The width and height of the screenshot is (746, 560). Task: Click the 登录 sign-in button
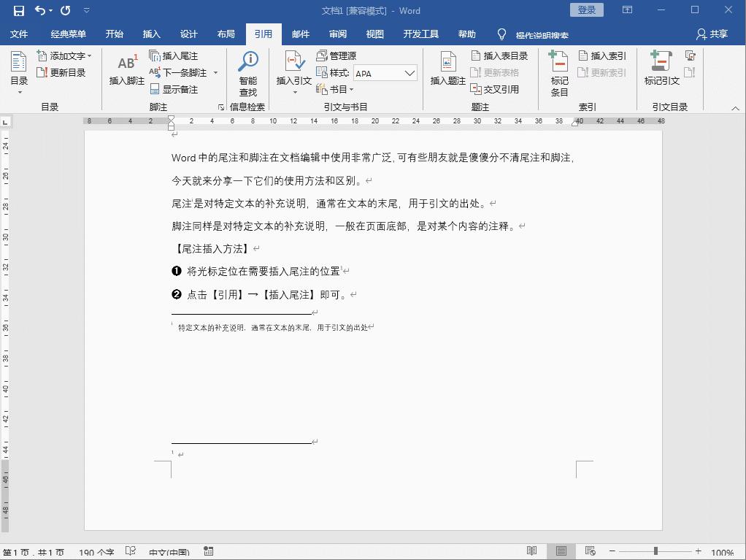[x=587, y=10]
